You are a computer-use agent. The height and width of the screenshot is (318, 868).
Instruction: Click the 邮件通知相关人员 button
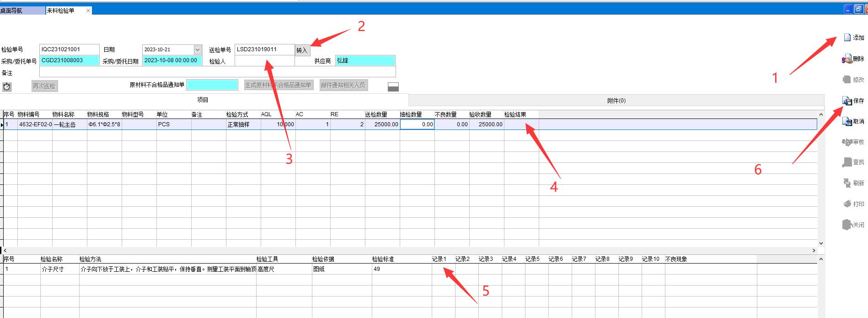(343, 85)
